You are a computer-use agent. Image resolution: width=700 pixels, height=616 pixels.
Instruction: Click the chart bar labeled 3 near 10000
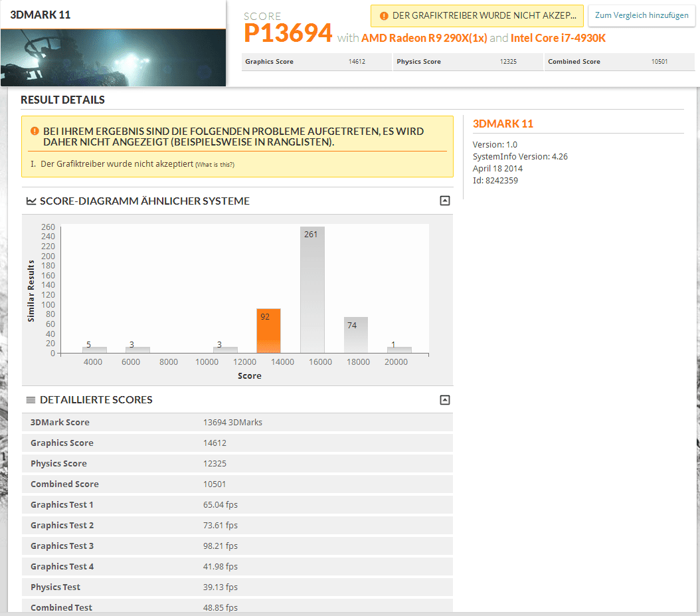[x=225, y=350]
